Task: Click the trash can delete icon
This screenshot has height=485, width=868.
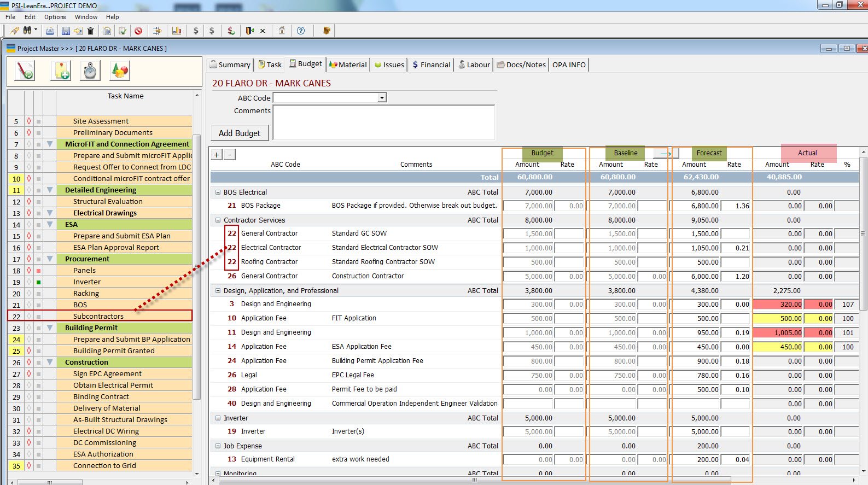Action: point(91,31)
